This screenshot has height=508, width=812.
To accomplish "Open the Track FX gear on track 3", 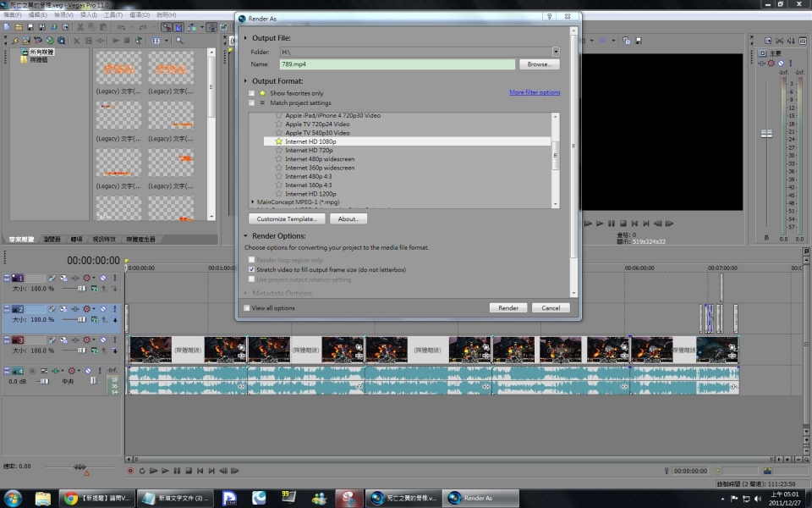I will (x=86, y=340).
